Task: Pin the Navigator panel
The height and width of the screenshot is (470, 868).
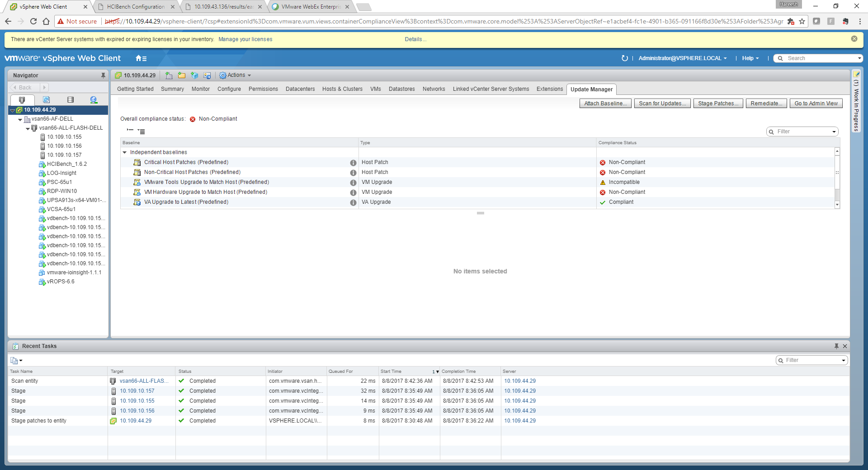Action: (x=103, y=75)
